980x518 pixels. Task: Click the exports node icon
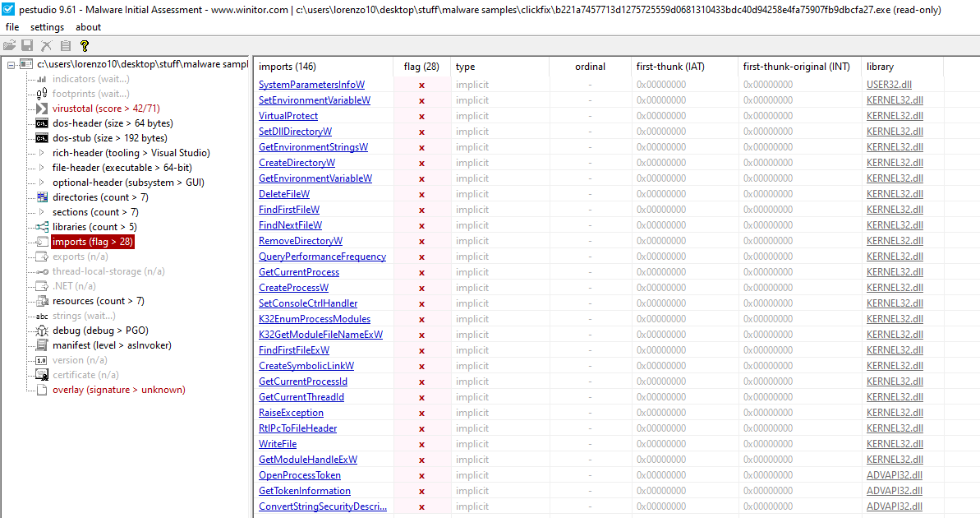click(42, 257)
